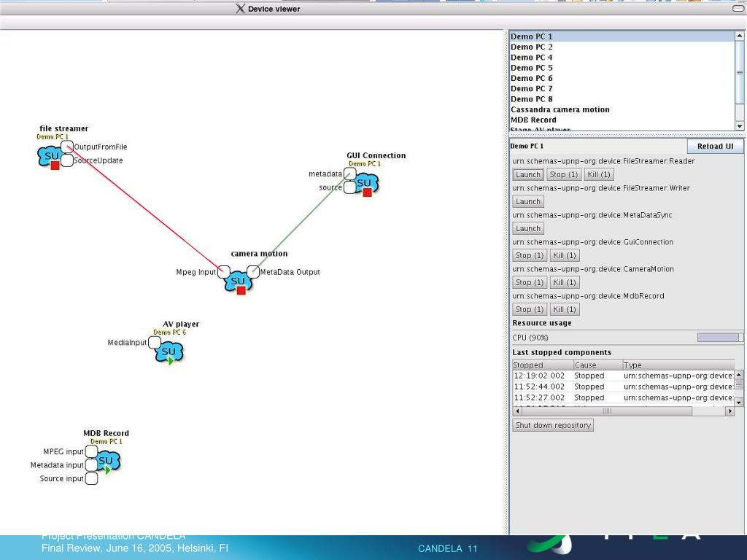Select Demo PC 4 in device list

pyautogui.click(x=622, y=58)
